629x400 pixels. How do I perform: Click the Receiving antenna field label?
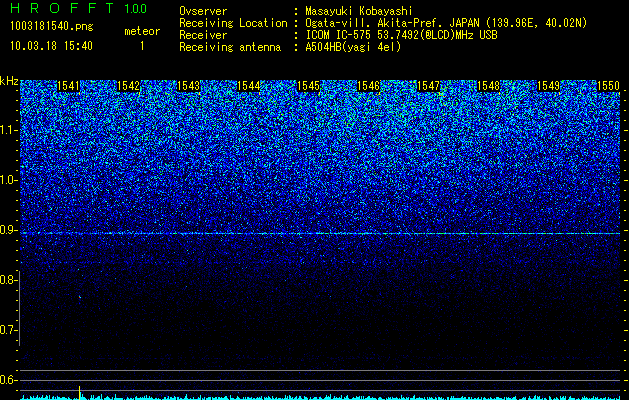230,47
